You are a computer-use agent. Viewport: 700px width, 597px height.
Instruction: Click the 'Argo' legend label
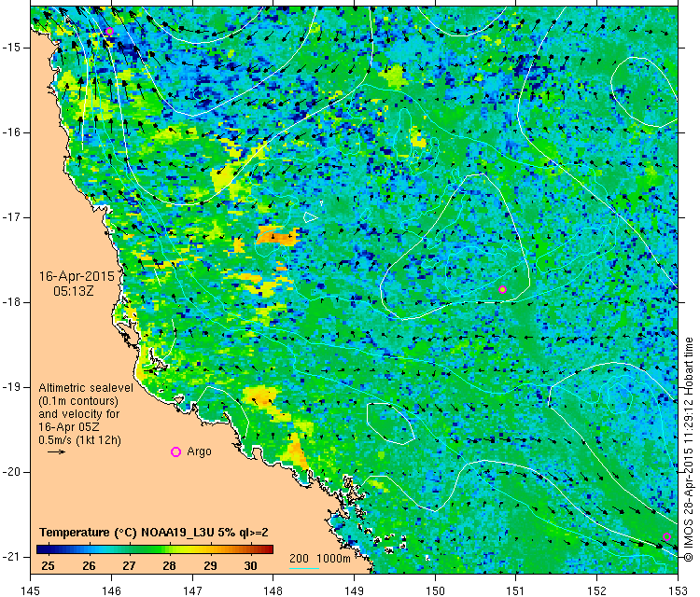[x=199, y=451]
